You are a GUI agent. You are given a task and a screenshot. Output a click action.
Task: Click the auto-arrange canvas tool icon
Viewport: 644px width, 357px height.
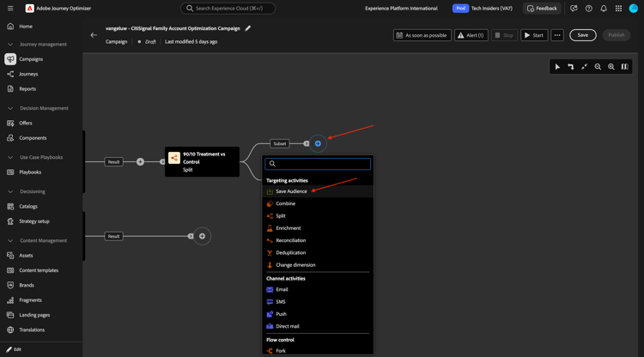[x=571, y=66]
